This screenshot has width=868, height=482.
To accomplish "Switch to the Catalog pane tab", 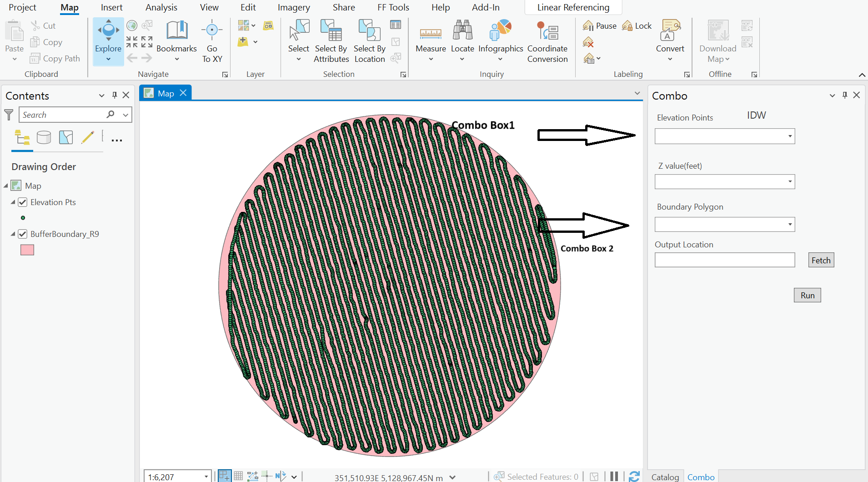I will coord(665,477).
